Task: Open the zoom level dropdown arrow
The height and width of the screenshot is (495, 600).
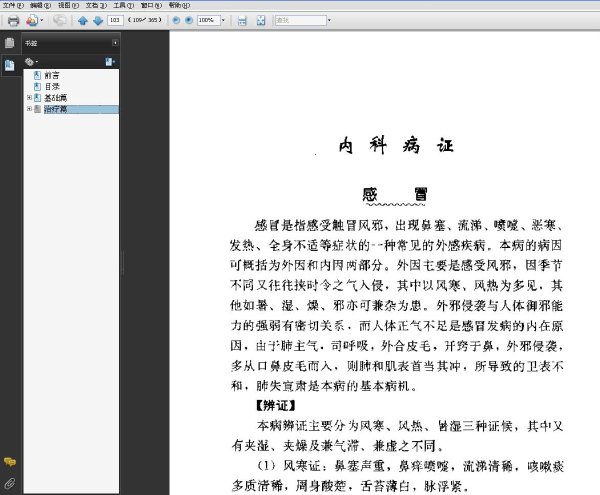Action: (223, 20)
